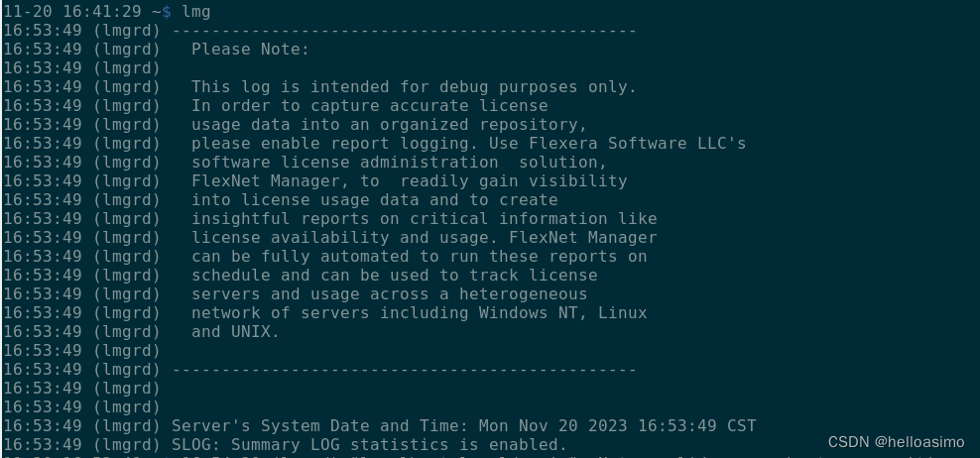Click "servers and usage across a heterogeneous" line
Image resolution: width=980 pixels, height=458 pixels.
tap(389, 294)
